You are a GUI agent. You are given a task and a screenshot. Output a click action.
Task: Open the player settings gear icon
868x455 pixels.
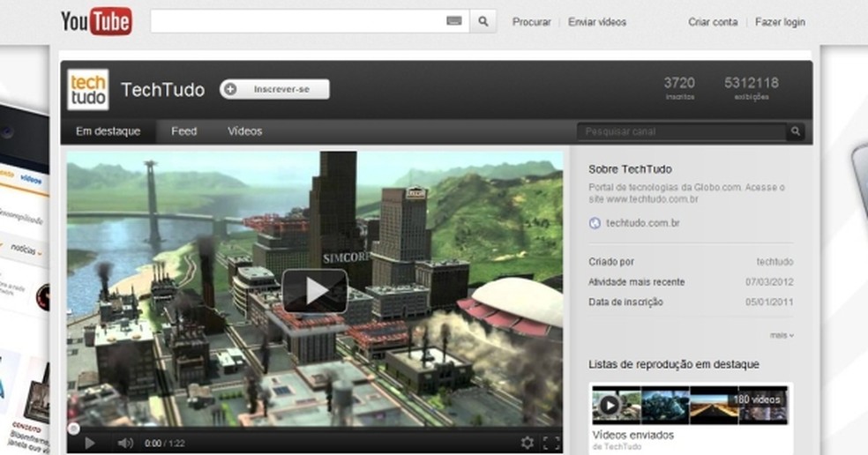[x=527, y=443]
